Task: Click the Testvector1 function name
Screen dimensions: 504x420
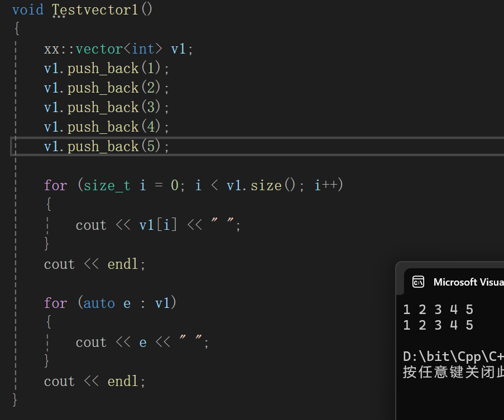Action: 95,9
